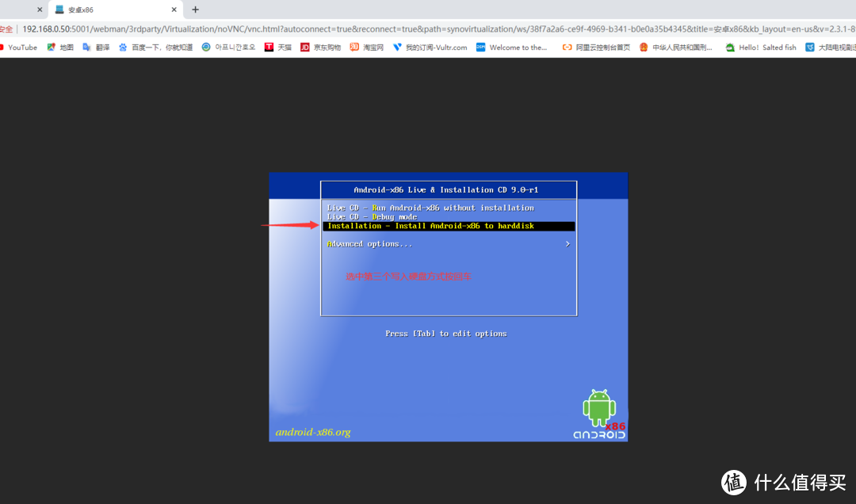Click the green Android robot logo

pos(599,407)
